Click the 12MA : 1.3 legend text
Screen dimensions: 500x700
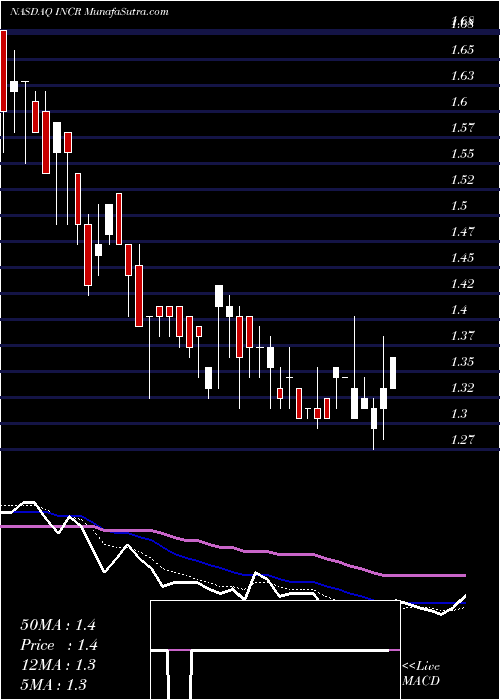[x=58, y=665]
